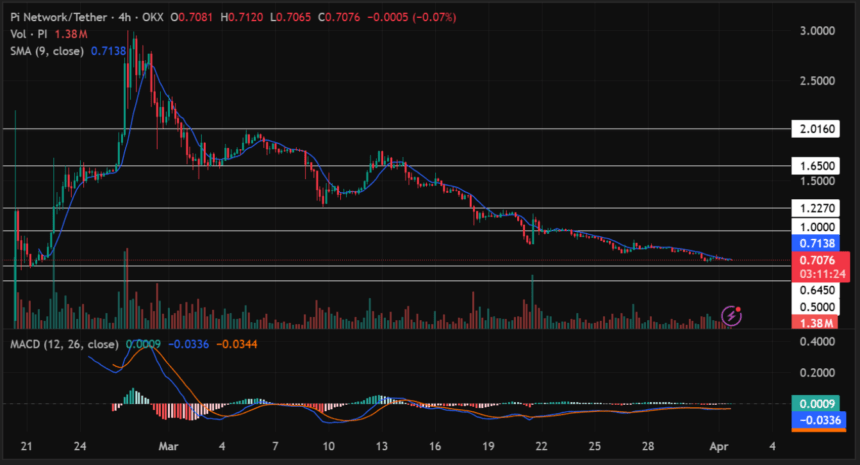Click the 2.0160 horizontal line price label
This screenshot has height=465, width=860.
[816, 129]
